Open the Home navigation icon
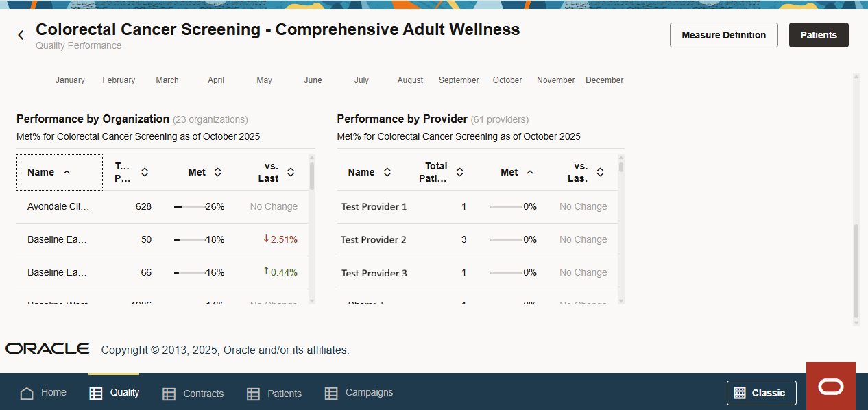The height and width of the screenshot is (410, 868). point(25,392)
